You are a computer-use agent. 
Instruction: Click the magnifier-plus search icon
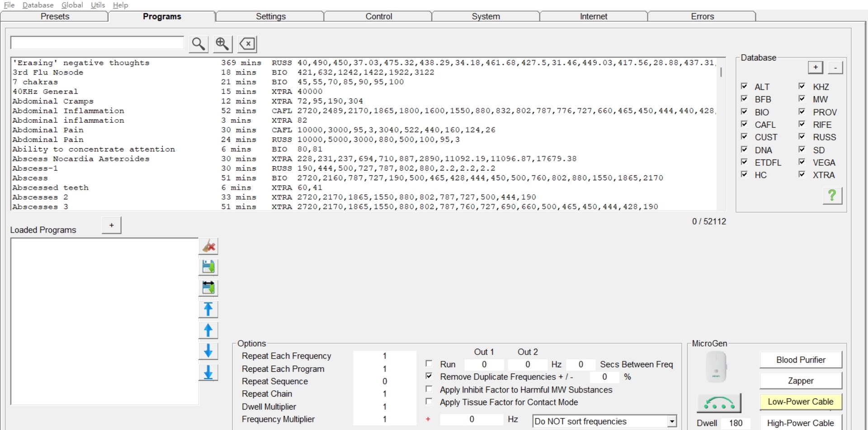(222, 44)
